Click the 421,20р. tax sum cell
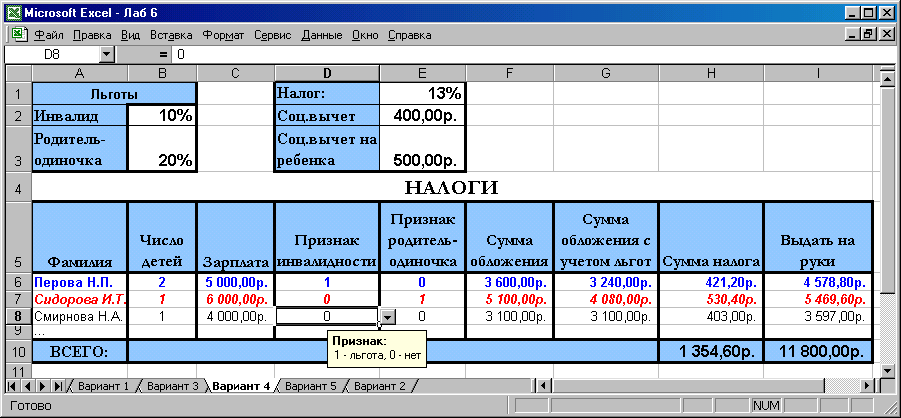Screen dimensions: 901x418 pyautogui.click(x=711, y=282)
